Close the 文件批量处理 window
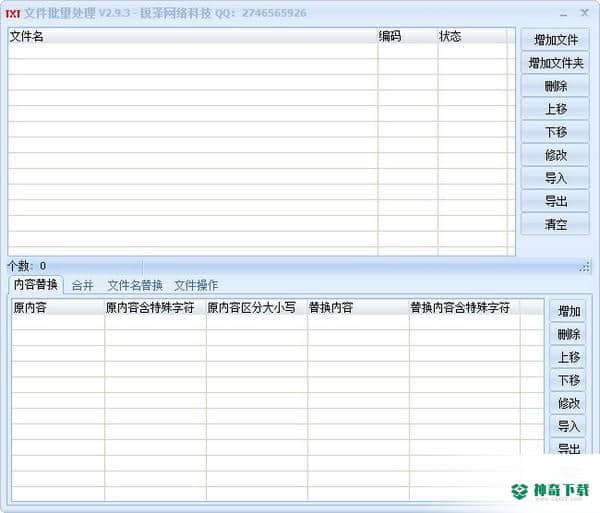600x513 pixels. point(584,13)
